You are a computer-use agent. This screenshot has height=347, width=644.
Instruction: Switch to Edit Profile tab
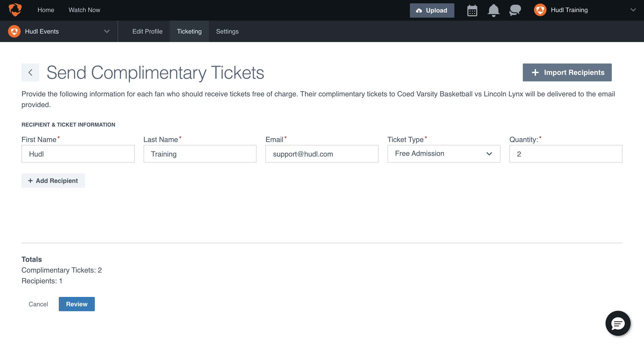point(147,31)
